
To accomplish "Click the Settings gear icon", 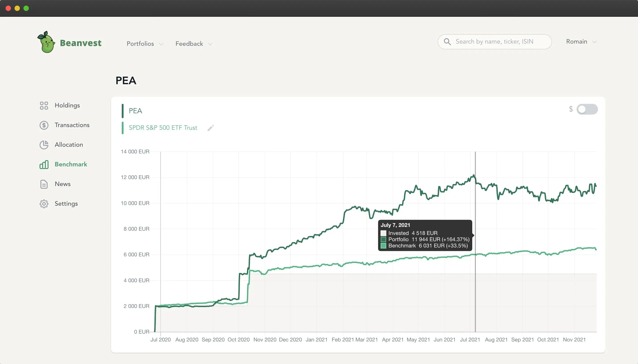I will 44,204.
